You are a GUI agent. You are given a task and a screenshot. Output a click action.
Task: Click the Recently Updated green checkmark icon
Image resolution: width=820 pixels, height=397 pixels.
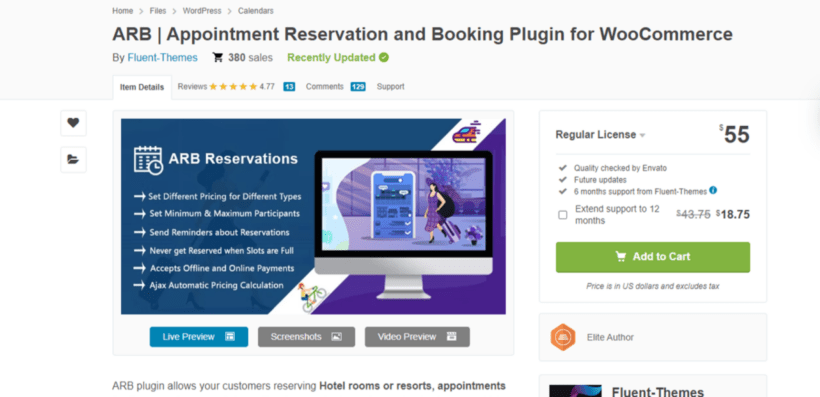point(384,58)
